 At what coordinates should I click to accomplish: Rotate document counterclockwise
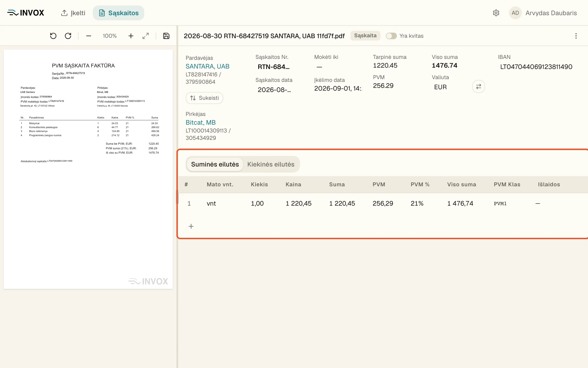coord(53,36)
